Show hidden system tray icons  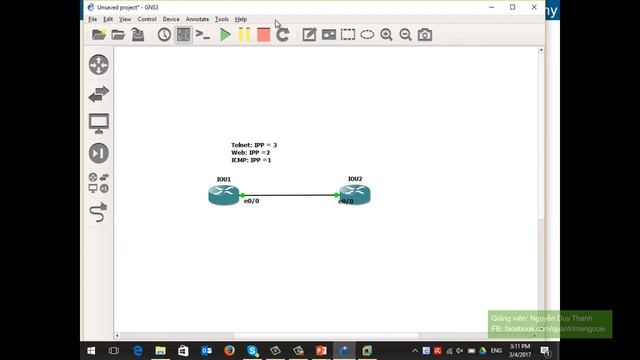tap(415, 351)
